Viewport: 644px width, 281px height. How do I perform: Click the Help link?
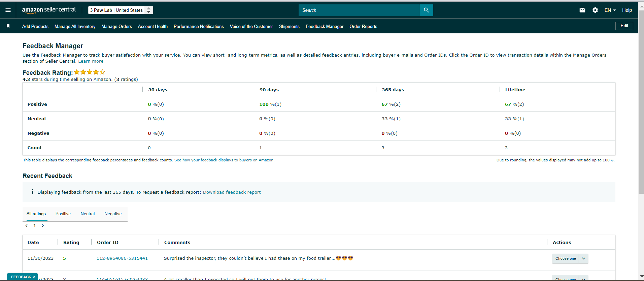627,10
